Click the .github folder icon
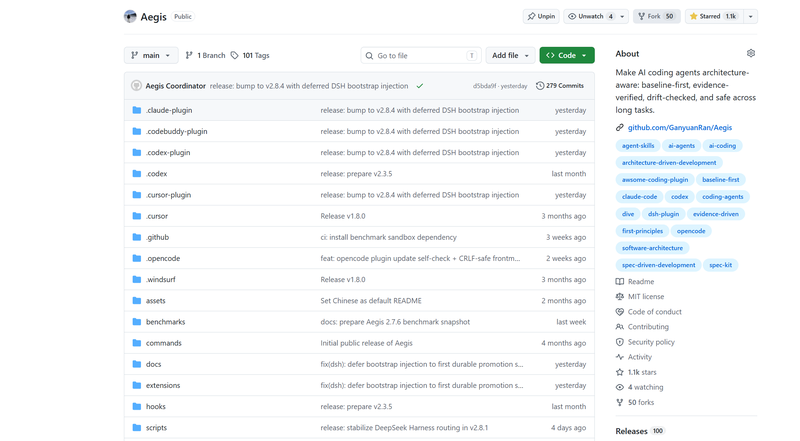This screenshot has width=800, height=441. point(137,237)
